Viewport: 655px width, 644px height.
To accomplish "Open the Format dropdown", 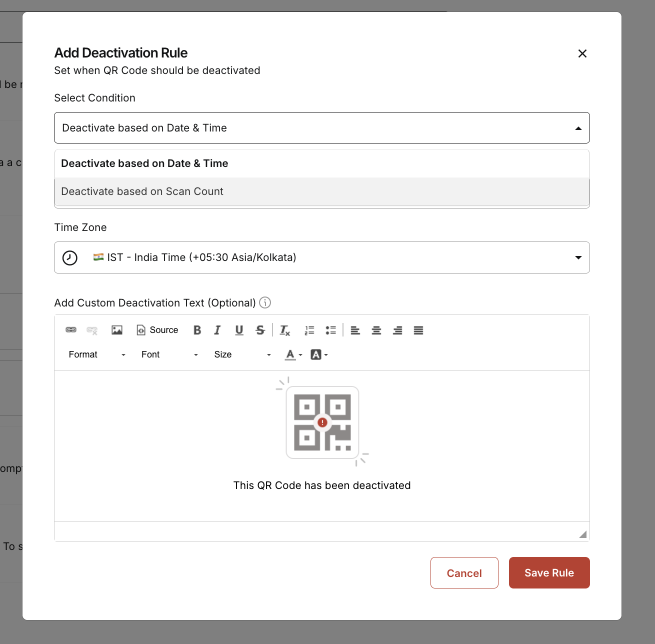I will [x=97, y=354].
